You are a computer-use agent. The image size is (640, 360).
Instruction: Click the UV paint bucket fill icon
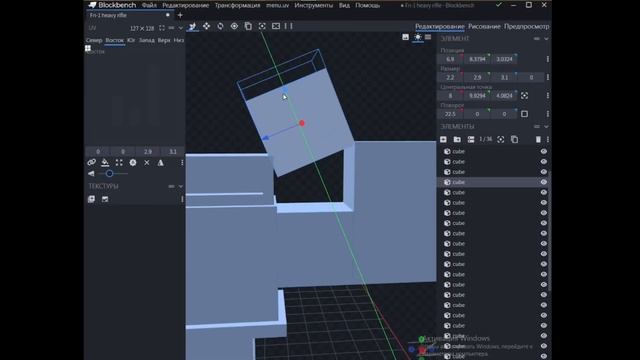click(105, 162)
